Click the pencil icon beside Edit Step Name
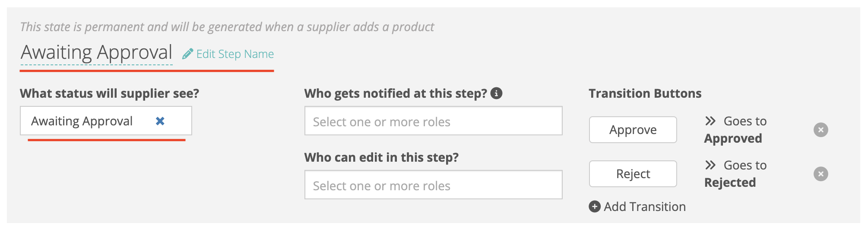868x230 pixels. click(x=187, y=54)
